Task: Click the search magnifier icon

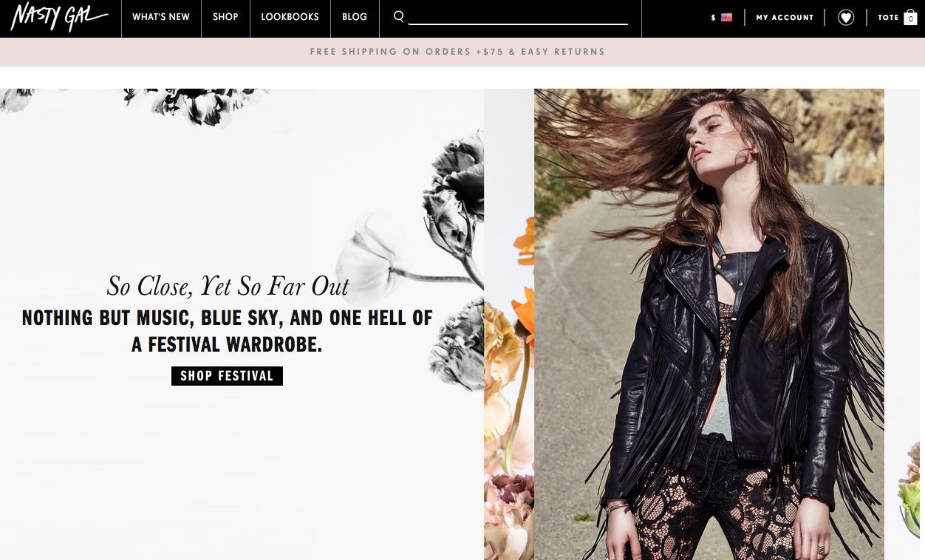Action: point(399,16)
